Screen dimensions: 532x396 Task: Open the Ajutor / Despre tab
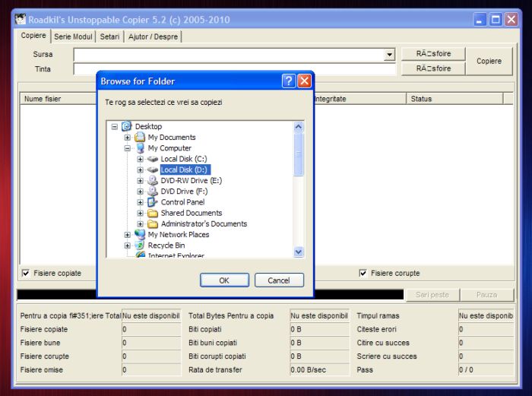click(153, 36)
